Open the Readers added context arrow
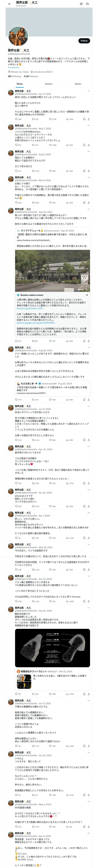 tap(87, 295)
